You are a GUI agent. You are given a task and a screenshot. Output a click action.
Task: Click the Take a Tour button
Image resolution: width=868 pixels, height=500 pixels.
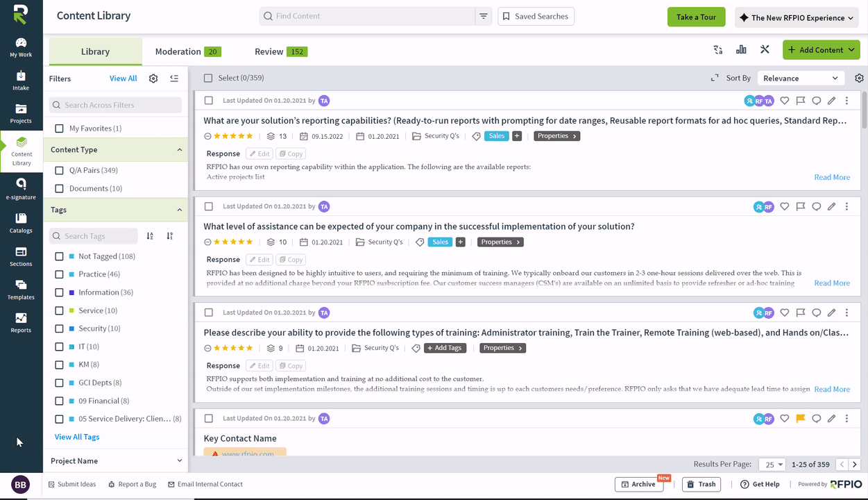tap(697, 17)
